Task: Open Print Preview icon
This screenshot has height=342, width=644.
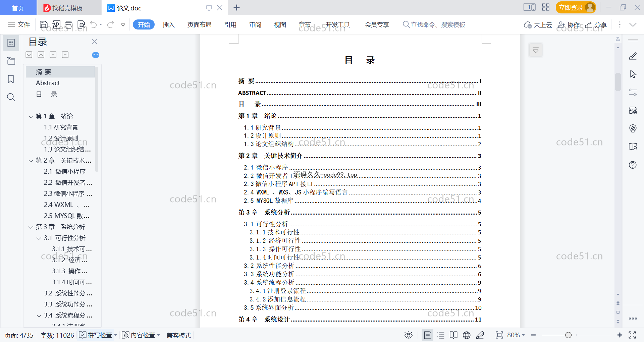Action: tap(81, 24)
